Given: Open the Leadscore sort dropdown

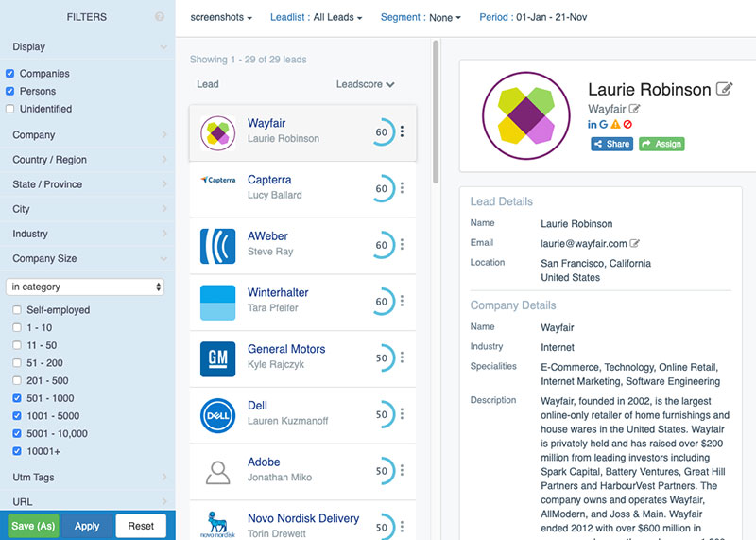Looking at the screenshot, I should [x=365, y=84].
